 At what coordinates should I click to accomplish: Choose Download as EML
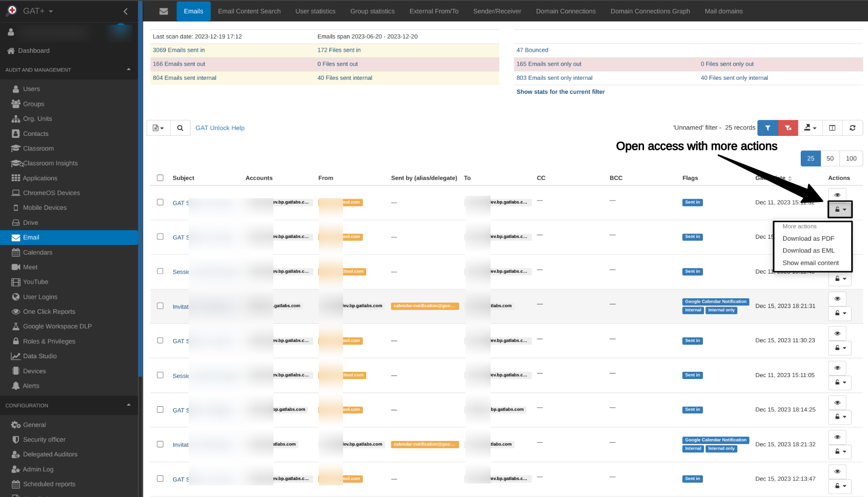[x=808, y=250]
